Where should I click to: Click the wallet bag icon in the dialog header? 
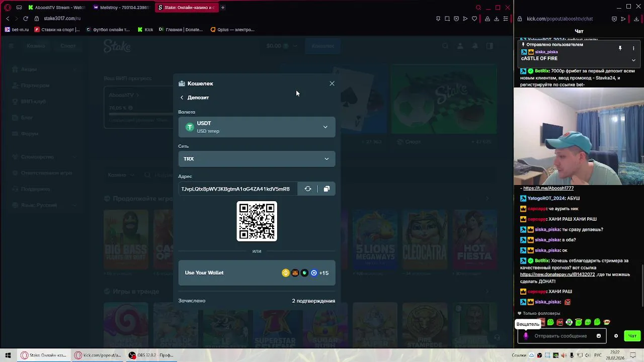(x=182, y=83)
